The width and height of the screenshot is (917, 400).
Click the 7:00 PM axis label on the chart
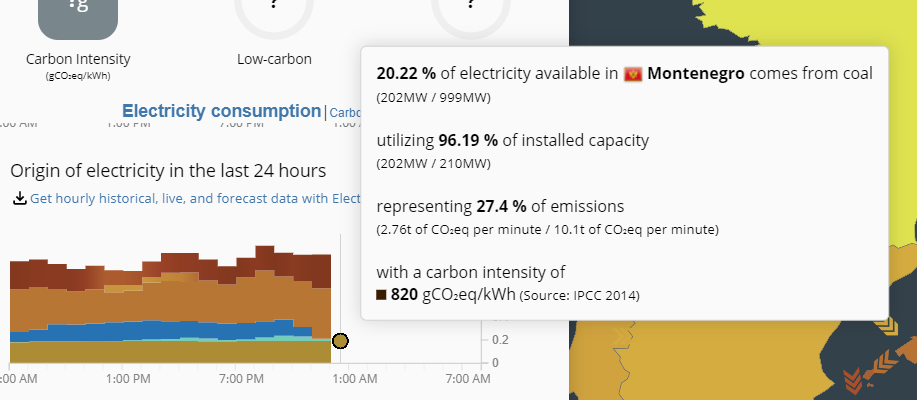(242, 379)
